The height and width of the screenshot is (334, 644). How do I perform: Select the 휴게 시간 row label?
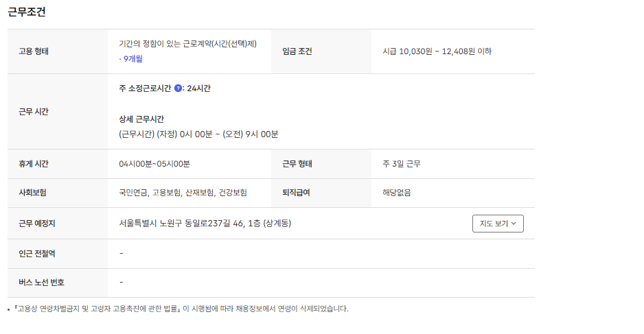point(34,164)
